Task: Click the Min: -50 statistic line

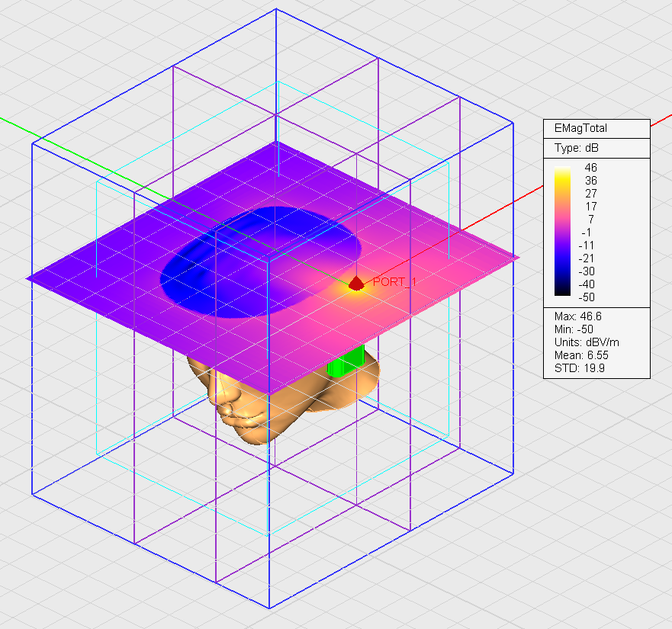Action: (576, 329)
